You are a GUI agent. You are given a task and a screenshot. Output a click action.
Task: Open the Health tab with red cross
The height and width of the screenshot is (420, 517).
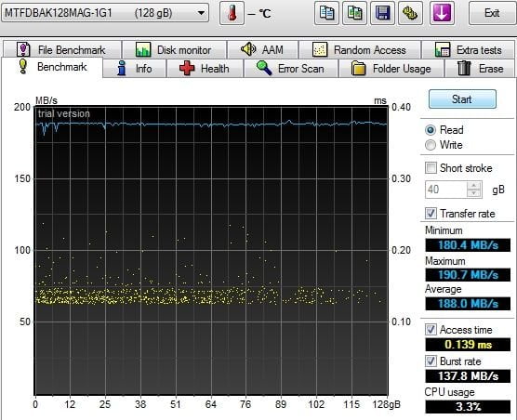(x=205, y=69)
